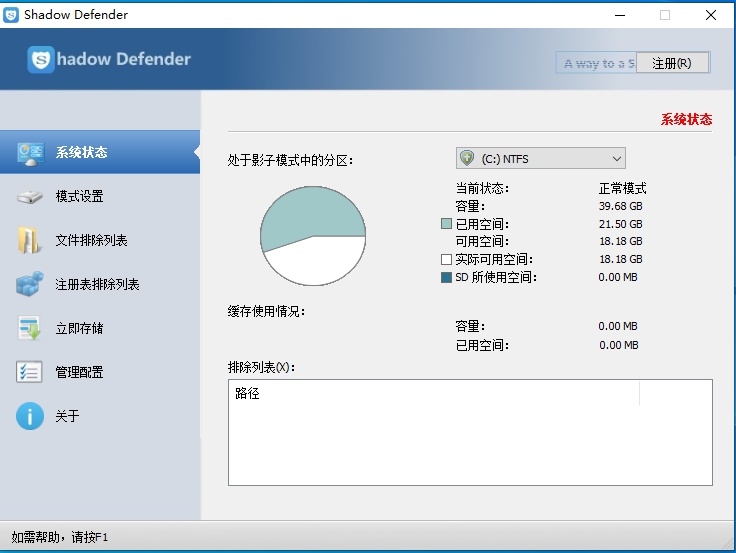Image resolution: width=736 pixels, height=553 pixels.
Task: Click the white 实际可用空间 color swatch
Action: tap(446, 259)
